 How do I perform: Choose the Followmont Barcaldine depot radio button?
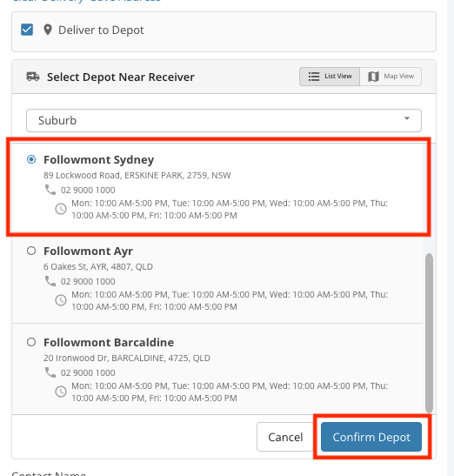tap(31, 342)
